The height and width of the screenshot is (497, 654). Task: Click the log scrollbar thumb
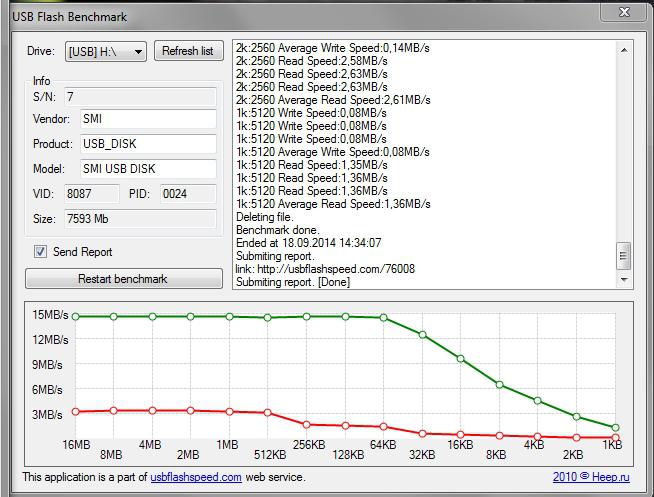coord(624,256)
